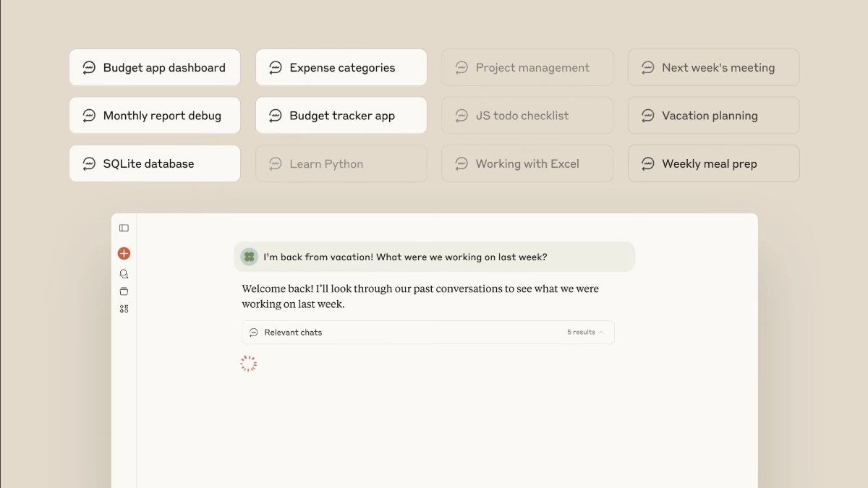The height and width of the screenshot is (488, 868).
Task: Open the Weekly meal prep chat
Action: pos(714,163)
